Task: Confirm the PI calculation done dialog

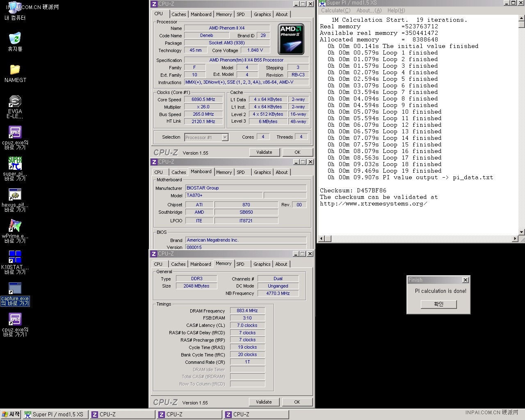Action: (438, 304)
